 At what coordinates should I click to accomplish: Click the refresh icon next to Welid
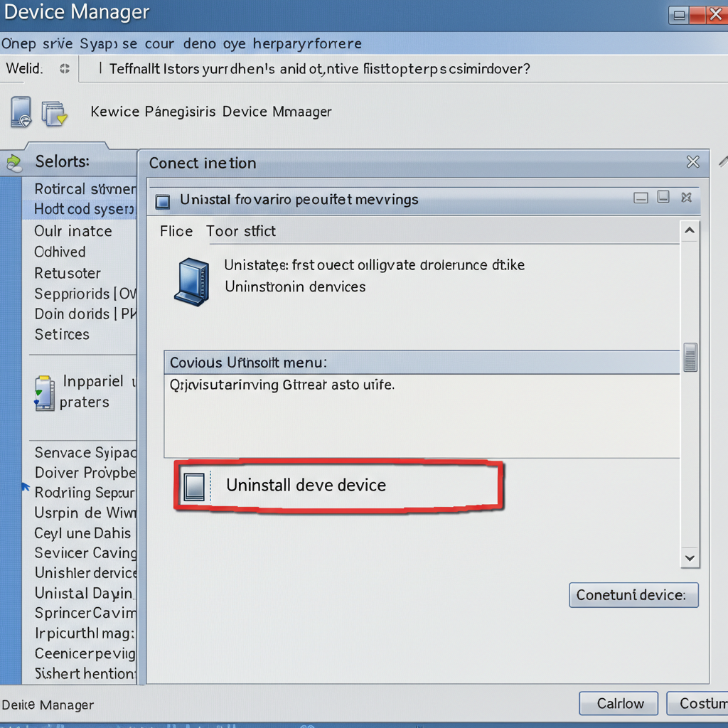[x=65, y=69]
